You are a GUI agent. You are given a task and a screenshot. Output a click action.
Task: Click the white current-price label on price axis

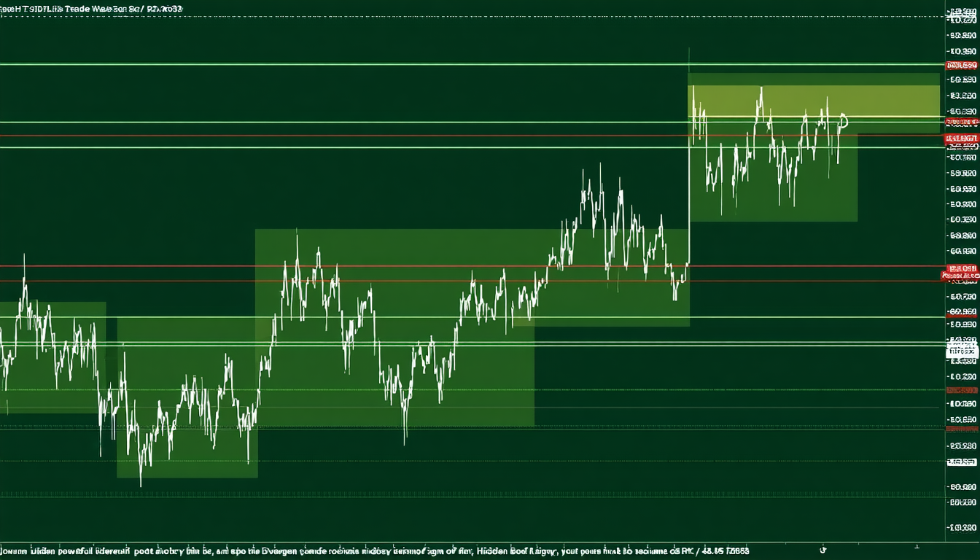[x=961, y=352]
